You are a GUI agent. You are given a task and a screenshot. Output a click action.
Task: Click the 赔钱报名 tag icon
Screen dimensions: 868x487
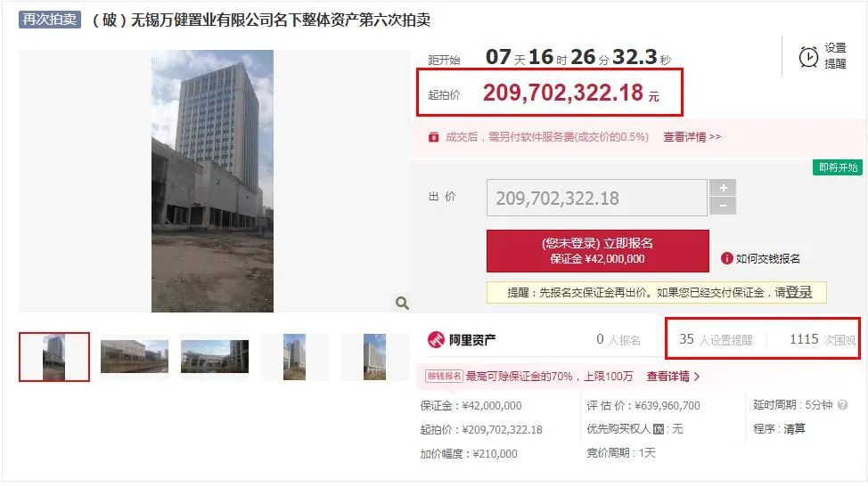pos(444,376)
